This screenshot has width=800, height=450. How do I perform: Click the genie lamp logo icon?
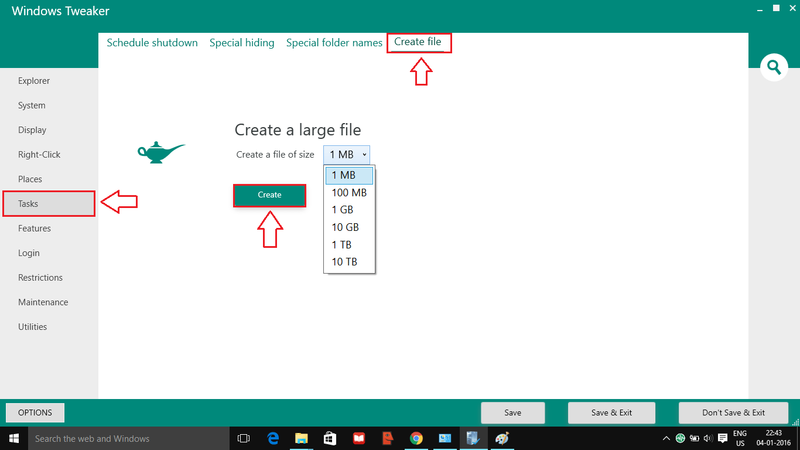coord(161,152)
